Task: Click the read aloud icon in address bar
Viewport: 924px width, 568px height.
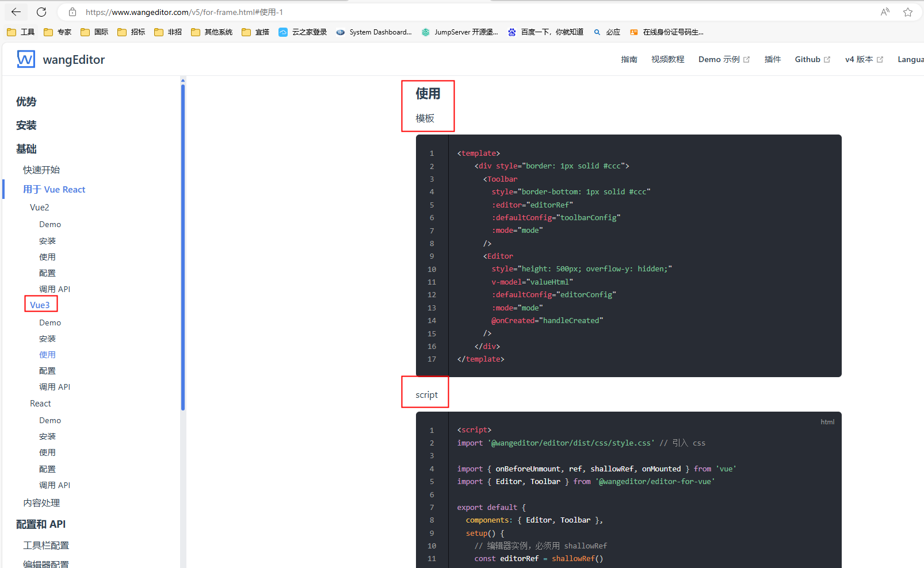Action: pos(884,11)
